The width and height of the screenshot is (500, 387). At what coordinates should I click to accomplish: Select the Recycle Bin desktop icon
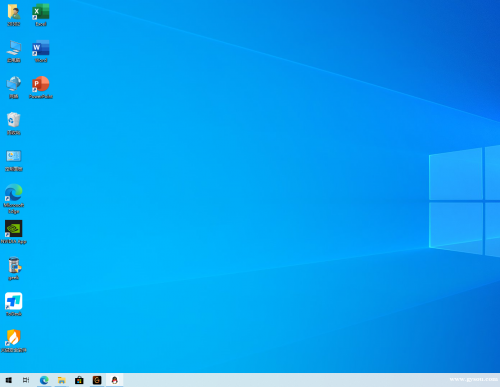14,124
